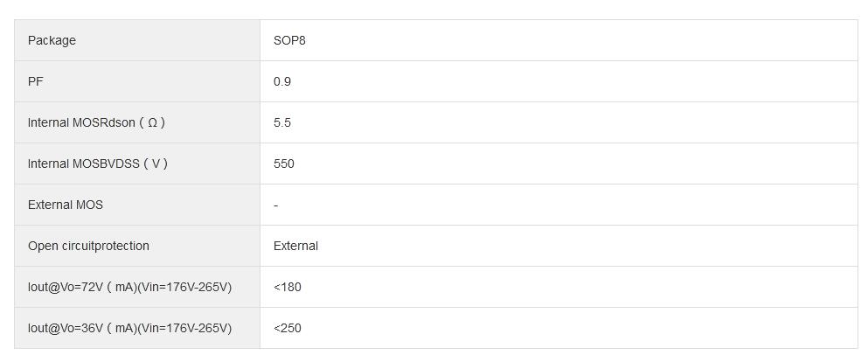The image size is (868, 355).
Task: Select the 550 BVDSS value
Action: coord(284,164)
